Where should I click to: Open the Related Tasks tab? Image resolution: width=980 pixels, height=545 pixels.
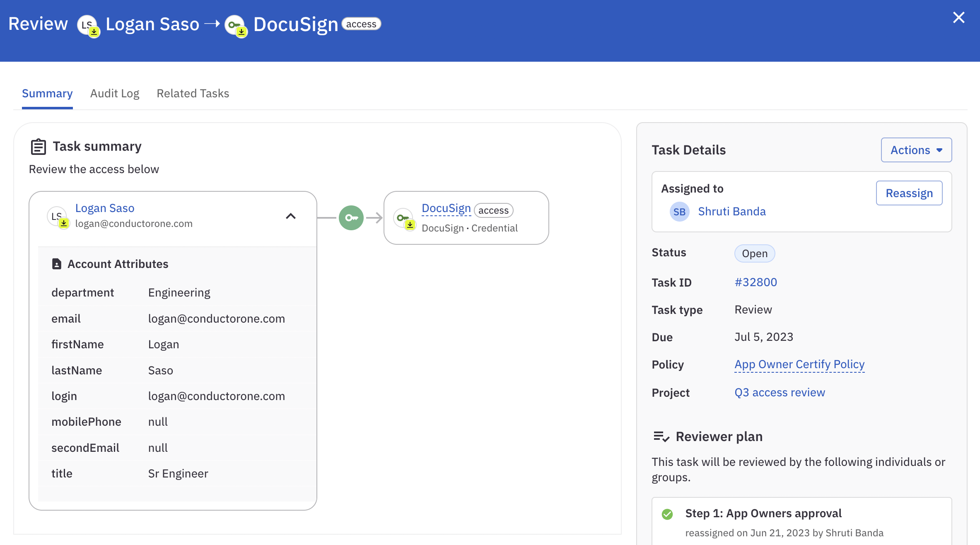[x=193, y=94]
